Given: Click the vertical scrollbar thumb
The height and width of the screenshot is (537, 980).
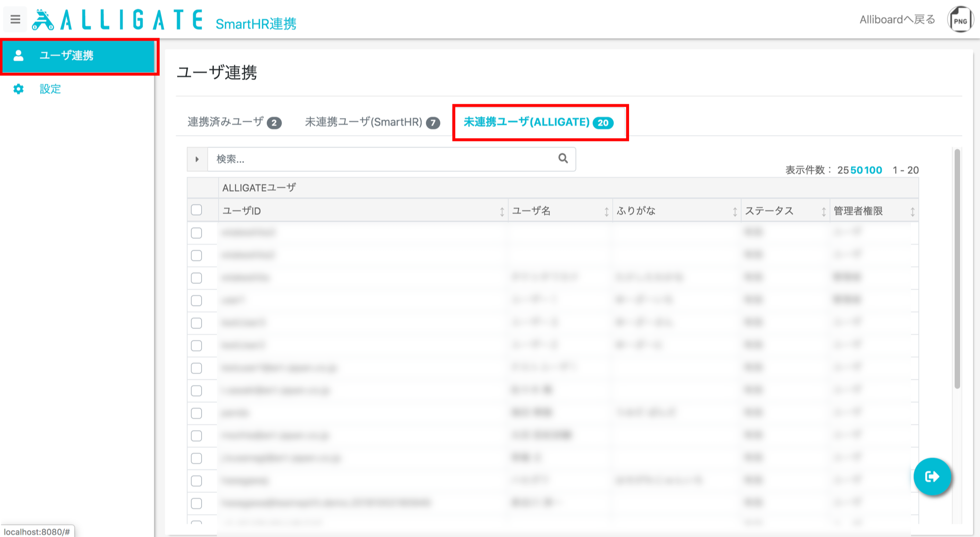Looking at the screenshot, I should [957, 268].
